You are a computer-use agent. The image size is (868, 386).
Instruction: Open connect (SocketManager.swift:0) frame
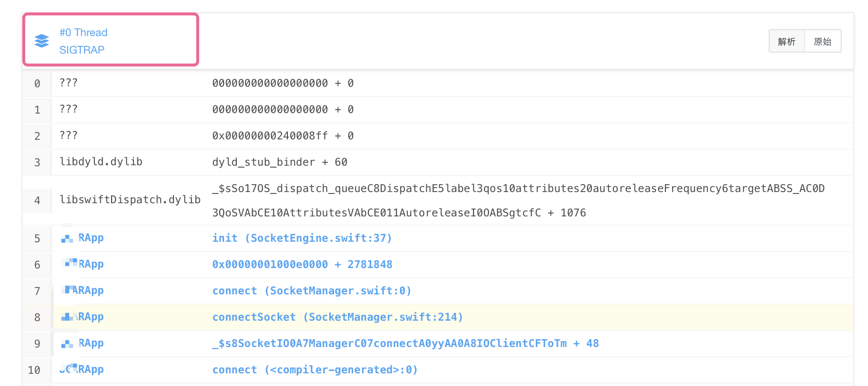click(312, 290)
